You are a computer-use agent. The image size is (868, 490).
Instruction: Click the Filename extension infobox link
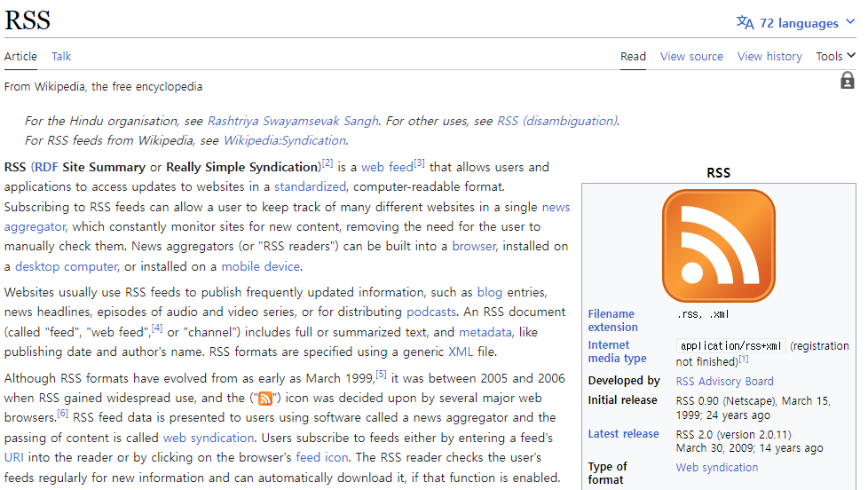pos(612,320)
